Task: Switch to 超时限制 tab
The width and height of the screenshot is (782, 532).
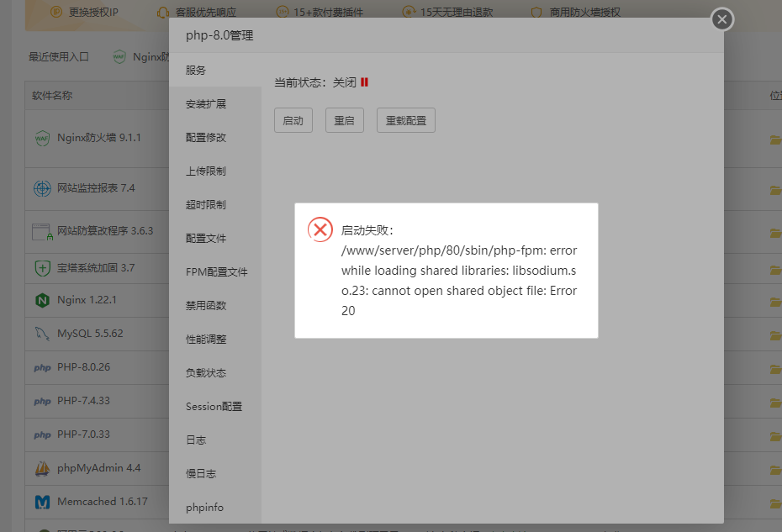Action: 215,204
